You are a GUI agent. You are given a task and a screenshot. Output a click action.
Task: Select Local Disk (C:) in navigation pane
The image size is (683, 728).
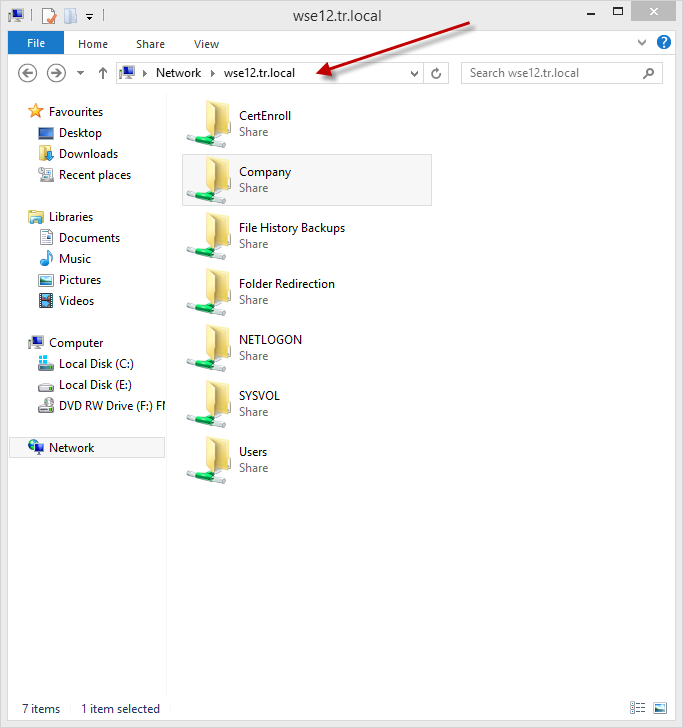(95, 364)
